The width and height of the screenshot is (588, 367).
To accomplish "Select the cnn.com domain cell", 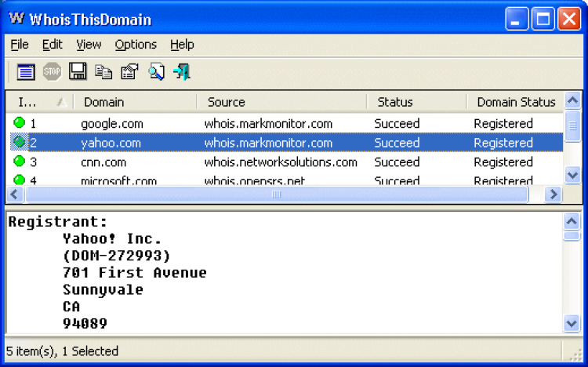I will [103, 162].
